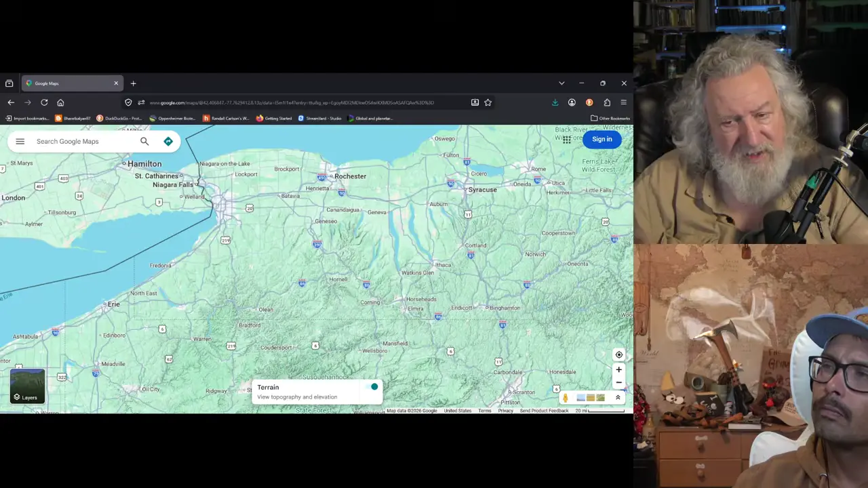
Task: Open the Randall Carlson's bookmark
Action: 226,118
